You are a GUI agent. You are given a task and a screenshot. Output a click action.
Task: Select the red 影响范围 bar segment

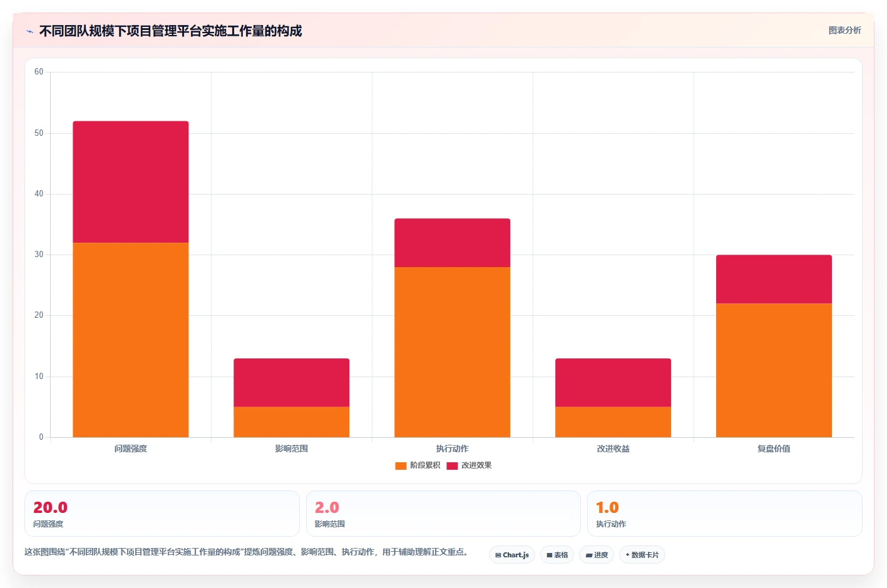coord(292,383)
